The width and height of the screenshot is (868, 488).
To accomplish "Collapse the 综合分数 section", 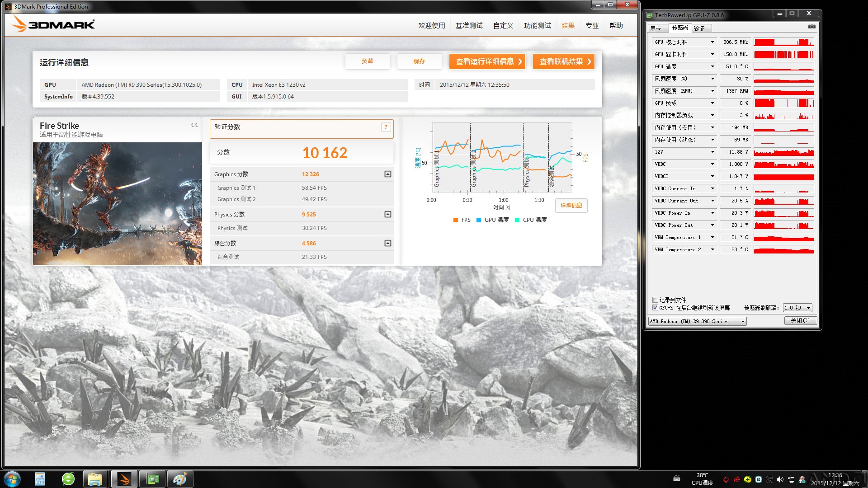I will [388, 243].
